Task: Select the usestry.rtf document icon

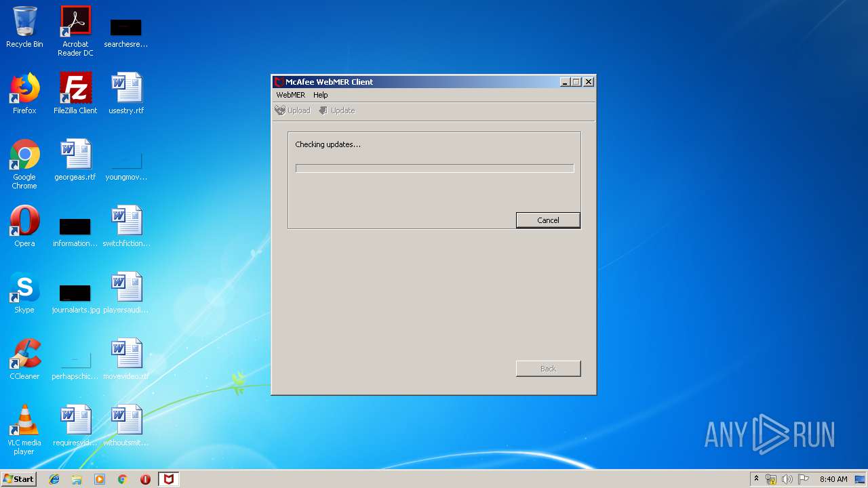Action: [126, 94]
